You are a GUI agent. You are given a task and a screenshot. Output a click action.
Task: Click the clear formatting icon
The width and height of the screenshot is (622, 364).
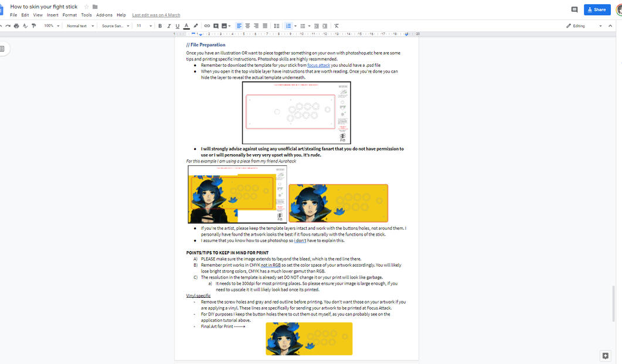pyautogui.click(x=337, y=26)
